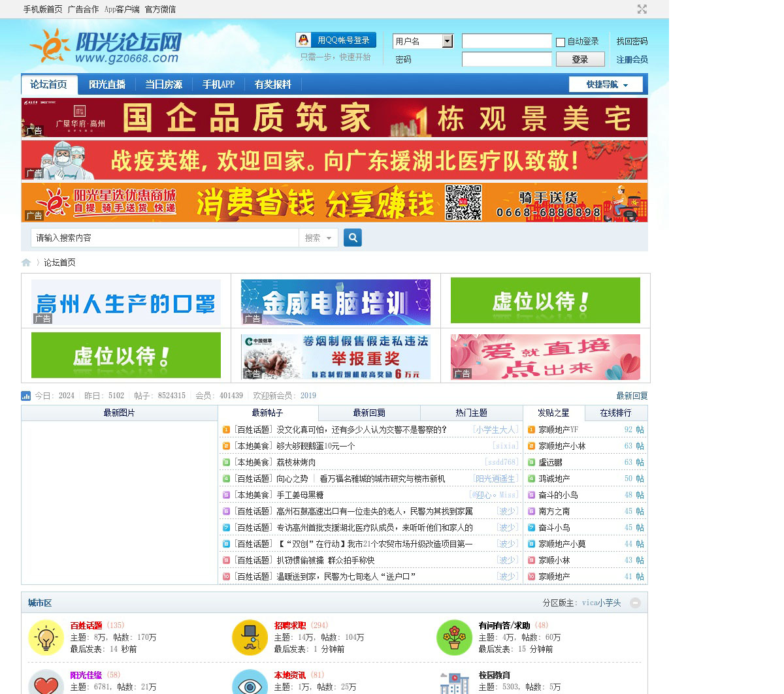This screenshot has width=784, height=694.
Task: Click App客户端 top link
Action: [x=122, y=9]
